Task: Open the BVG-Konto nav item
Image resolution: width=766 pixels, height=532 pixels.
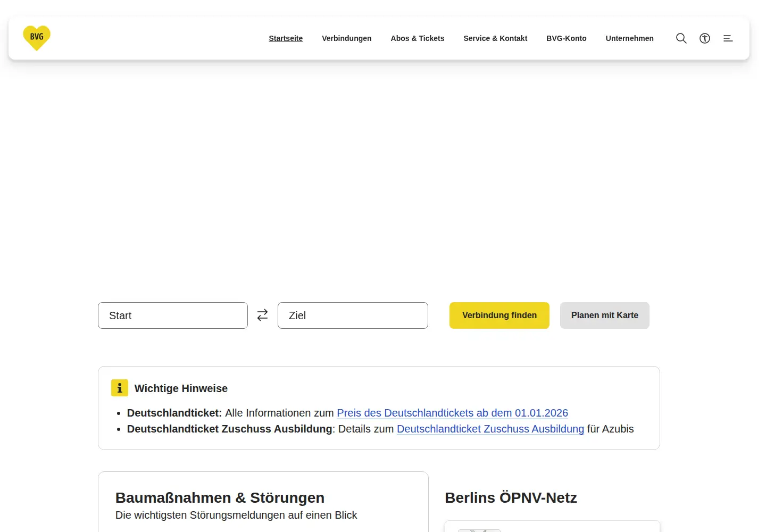Action: pyautogui.click(x=567, y=38)
